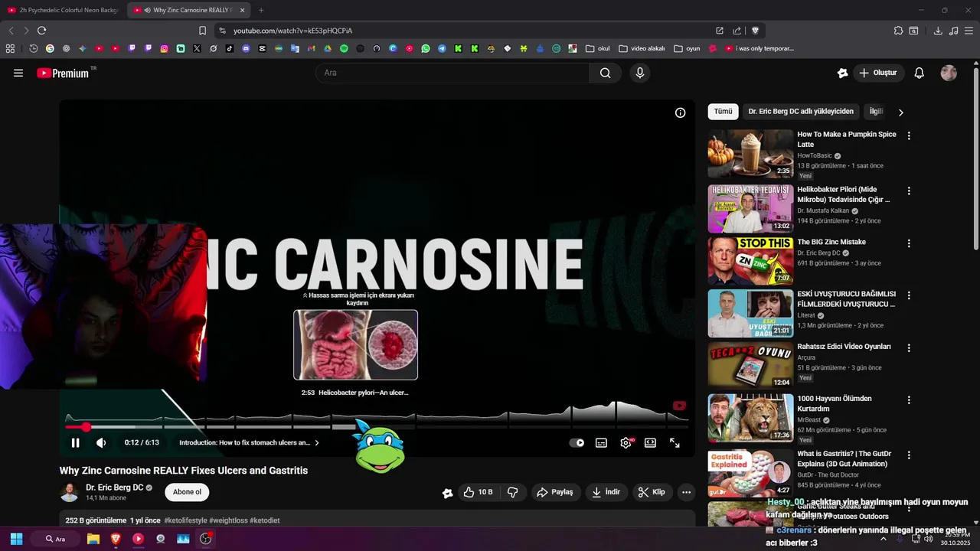Image resolution: width=980 pixels, height=551 pixels.
Task: Open options for The BIG Zinc Mistake
Action: click(x=909, y=243)
